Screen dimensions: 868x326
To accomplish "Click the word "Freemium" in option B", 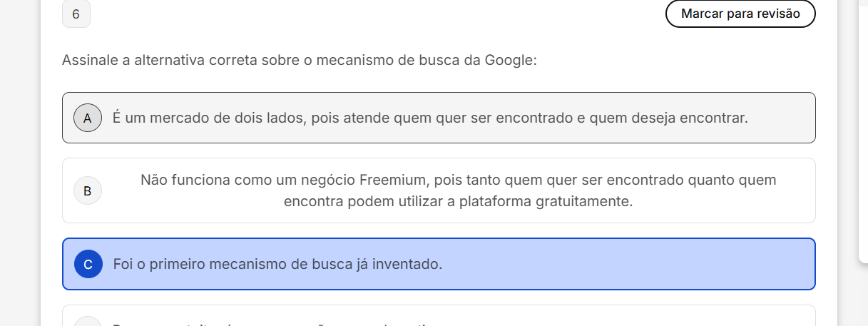I will point(393,180).
